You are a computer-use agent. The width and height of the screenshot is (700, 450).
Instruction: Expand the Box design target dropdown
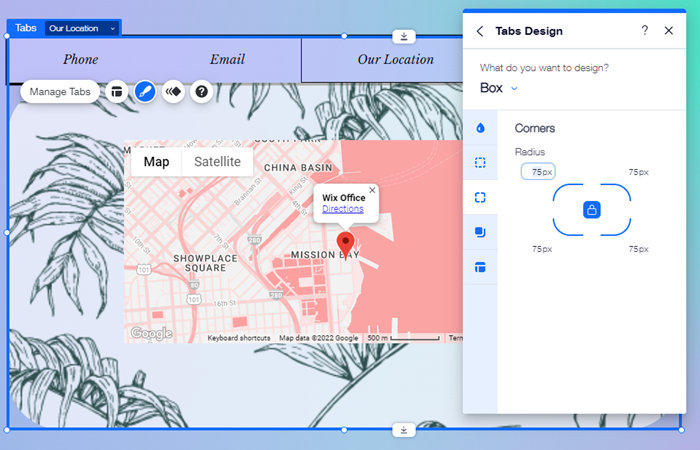499,88
